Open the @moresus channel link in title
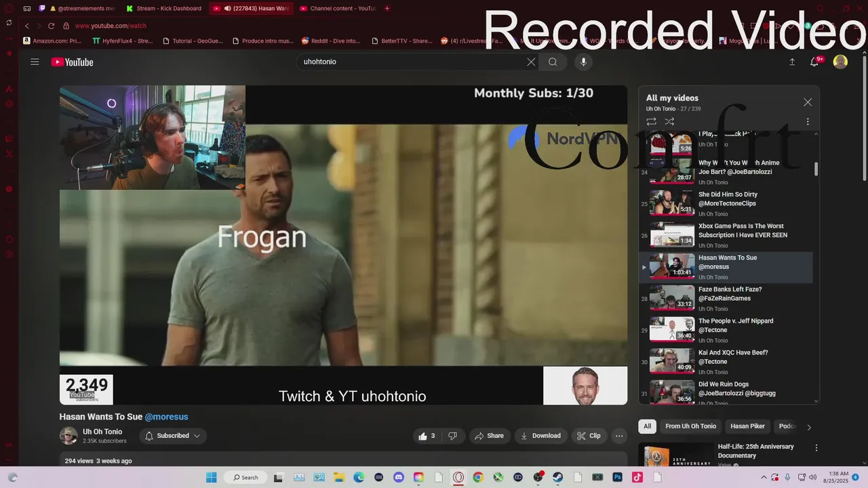This screenshot has width=868, height=488. (166, 417)
